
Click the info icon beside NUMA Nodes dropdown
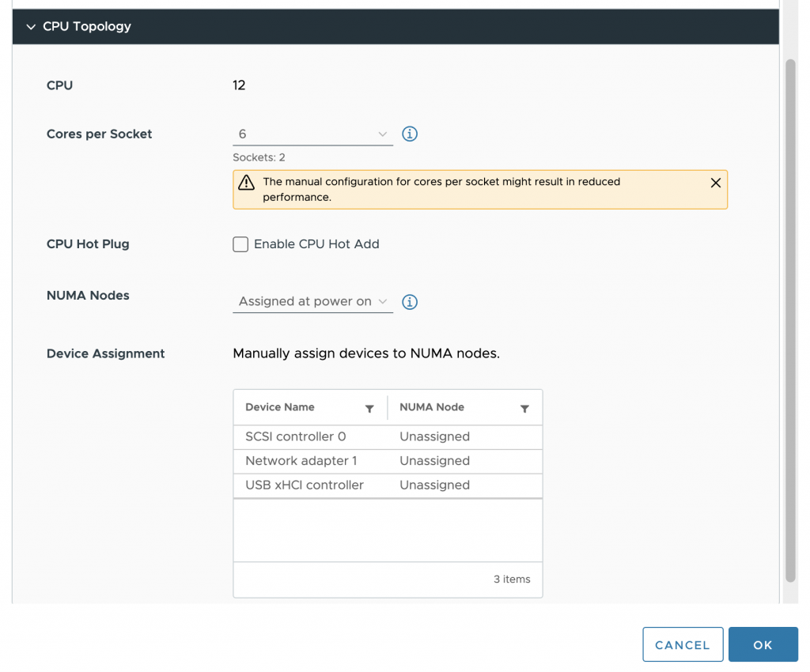[410, 302]
